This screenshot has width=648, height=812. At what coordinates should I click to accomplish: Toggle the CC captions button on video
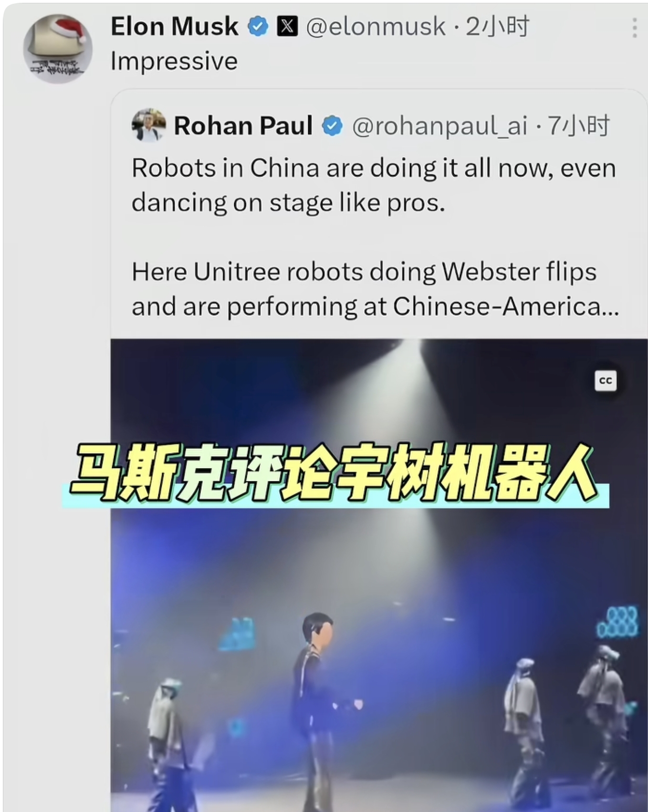(606, 381)
